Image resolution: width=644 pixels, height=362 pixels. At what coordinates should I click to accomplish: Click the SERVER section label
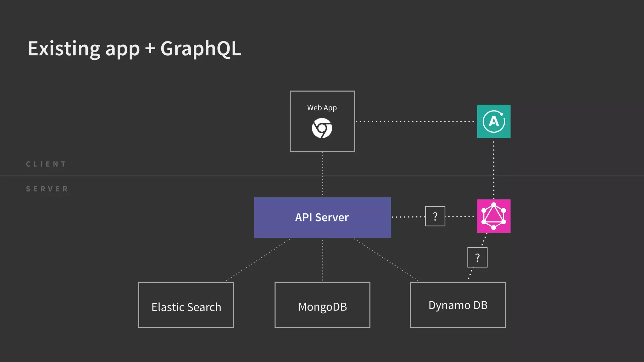pos(47,189)
